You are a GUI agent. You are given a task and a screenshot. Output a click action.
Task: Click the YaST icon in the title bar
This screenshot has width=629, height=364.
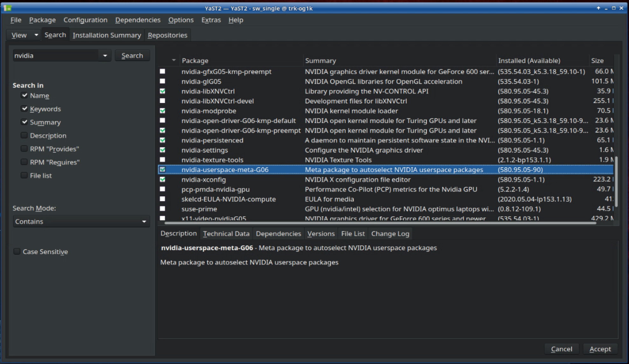(8, 8)
